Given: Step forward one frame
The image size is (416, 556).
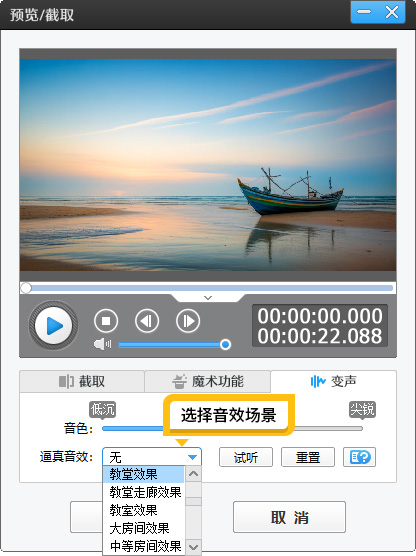Looking at the screenshot, I should [188, 321].
